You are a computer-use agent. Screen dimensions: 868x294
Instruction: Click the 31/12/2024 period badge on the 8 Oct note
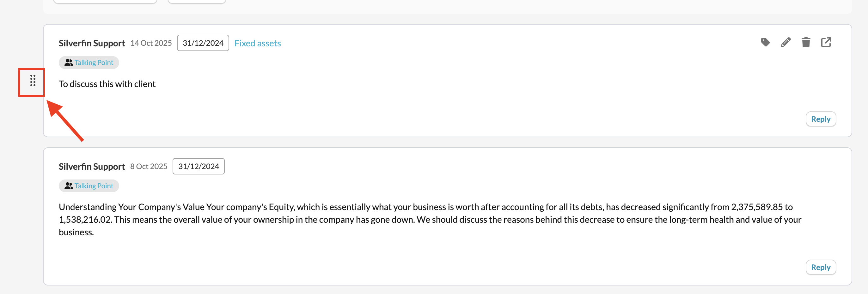(199, 167)
